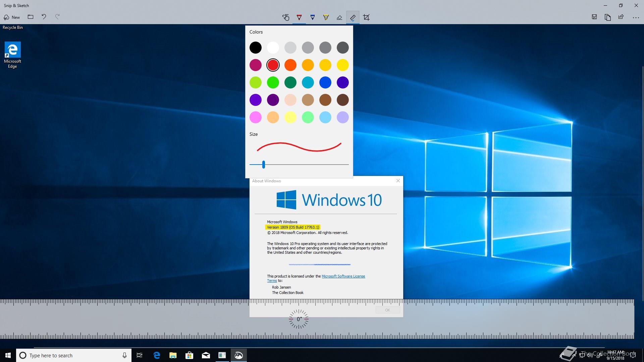Pick the white color swatch
The image size is (644, 362).
[273, 48]
